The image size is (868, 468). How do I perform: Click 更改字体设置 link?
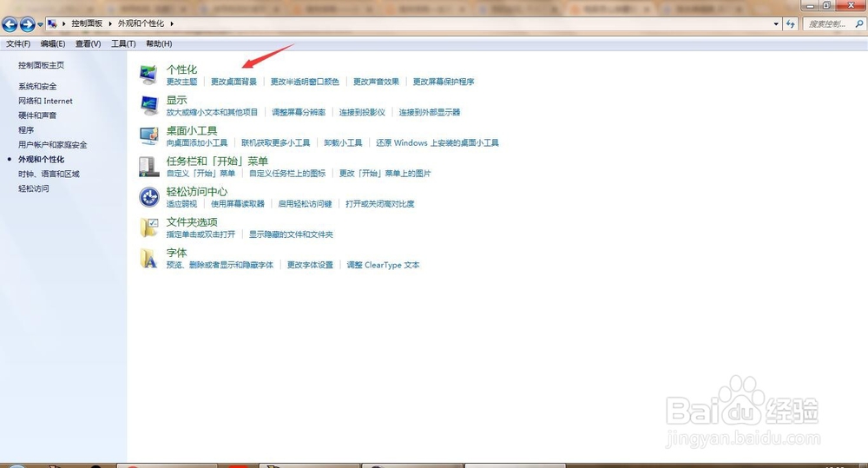(x=310, y=265)
